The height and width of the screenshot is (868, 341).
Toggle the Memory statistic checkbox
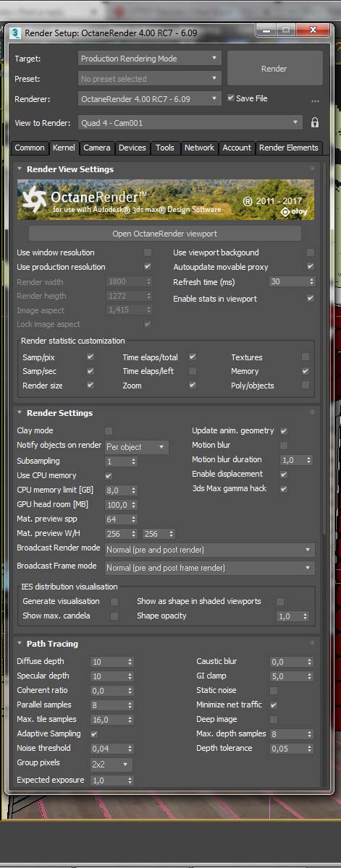point(306,371)
